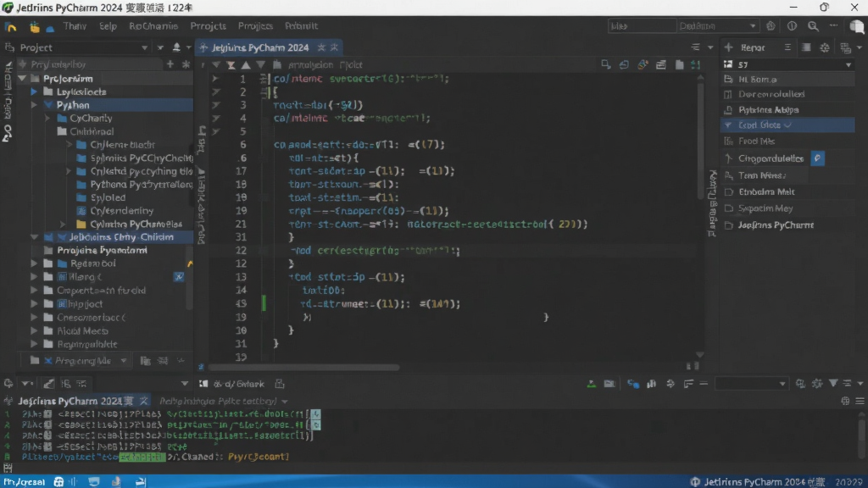868x488 pixels.
Task: Select the Pytxinta Abipa item in right panel
Action: 787,109
